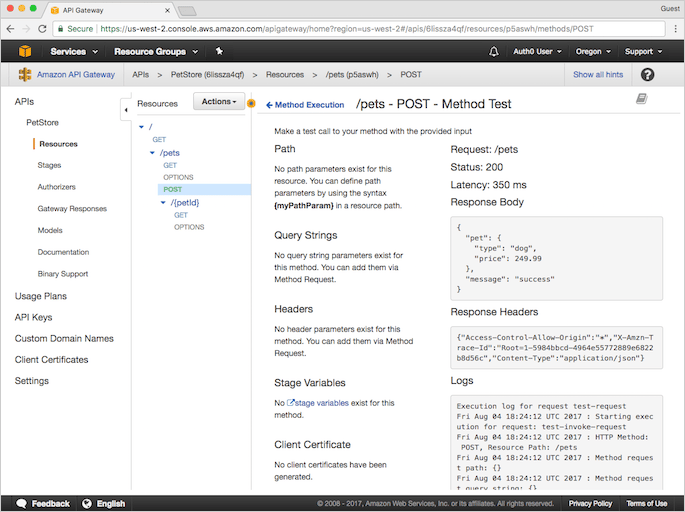Go back in the browser
685x512 pixels.
tap(10, 29)
